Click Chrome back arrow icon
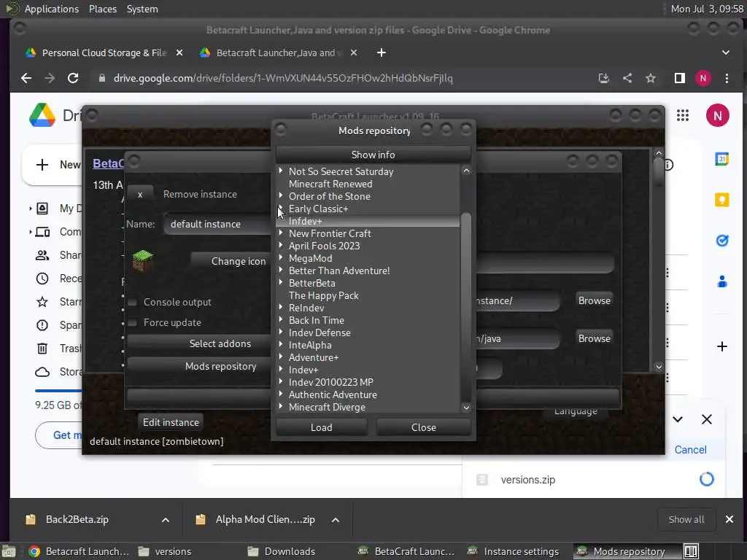Screen dimensions: 747x560 pyautogui.click(x=26, y=78)
